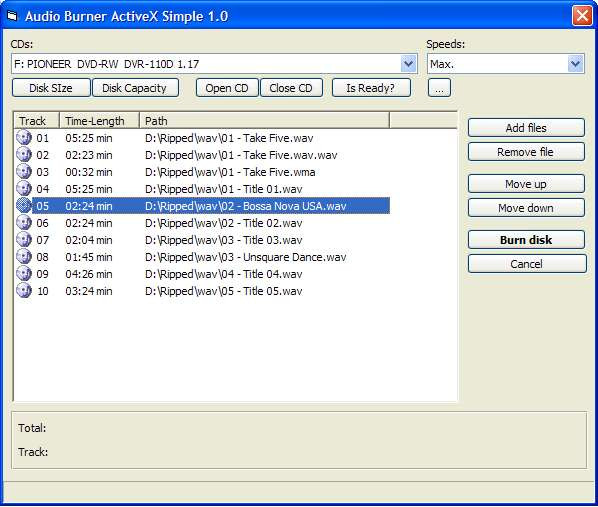Image resolution: width=598 pixels, height=507 pixels.
Task: Check drive status with Is Ready?
Action: pos(371,88)
